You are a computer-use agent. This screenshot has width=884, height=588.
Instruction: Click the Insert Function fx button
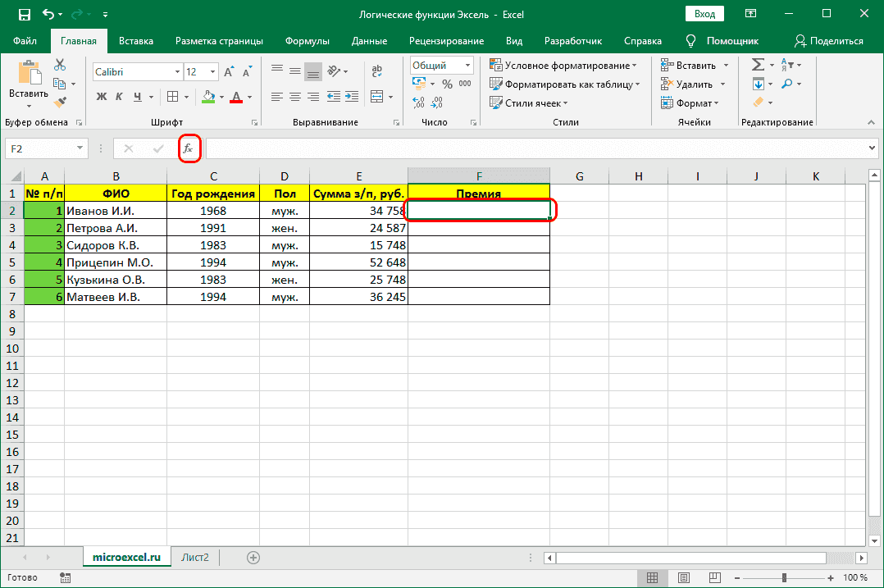[189, 148]
